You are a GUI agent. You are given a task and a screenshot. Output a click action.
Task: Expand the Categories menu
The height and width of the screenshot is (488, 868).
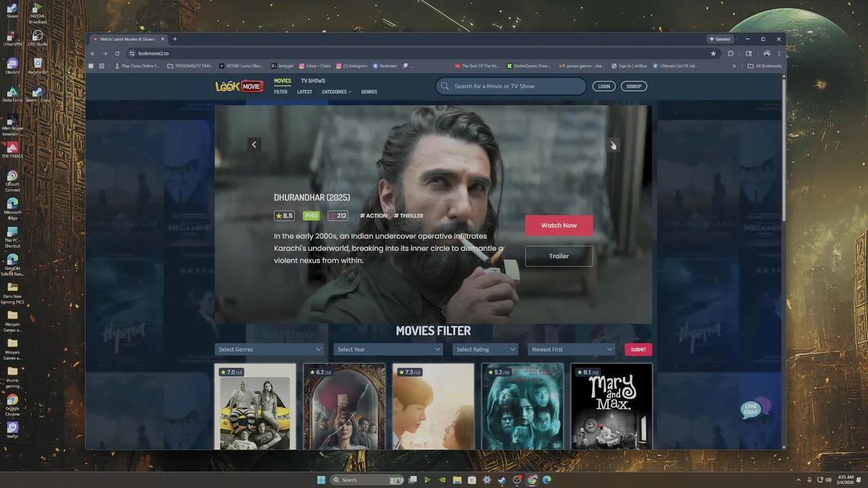click(336, 91)
